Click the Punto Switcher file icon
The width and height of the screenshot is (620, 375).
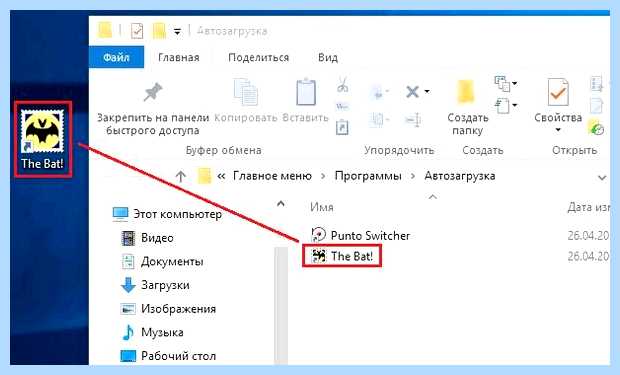pos(318,235)
